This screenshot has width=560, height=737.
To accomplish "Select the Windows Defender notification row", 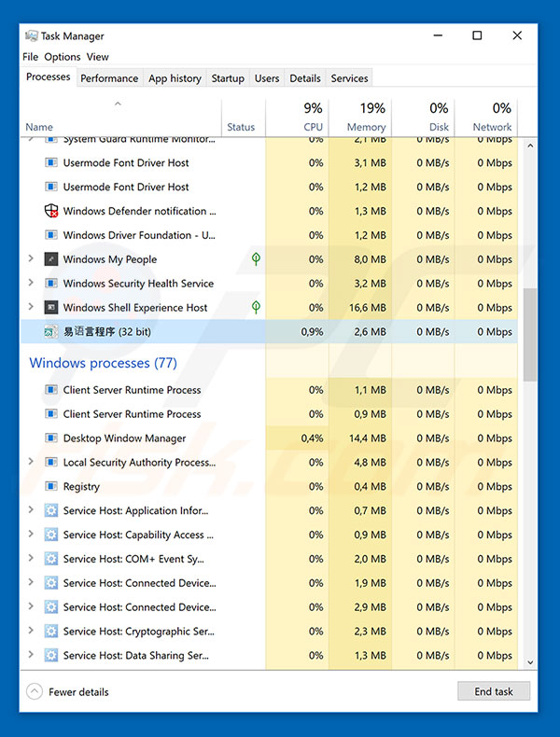I will [x=270, y=211].
